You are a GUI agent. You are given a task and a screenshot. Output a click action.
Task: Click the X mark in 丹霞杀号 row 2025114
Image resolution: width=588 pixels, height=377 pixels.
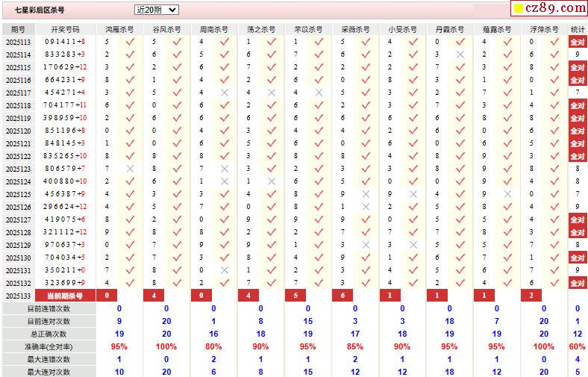tap(460, 54)
